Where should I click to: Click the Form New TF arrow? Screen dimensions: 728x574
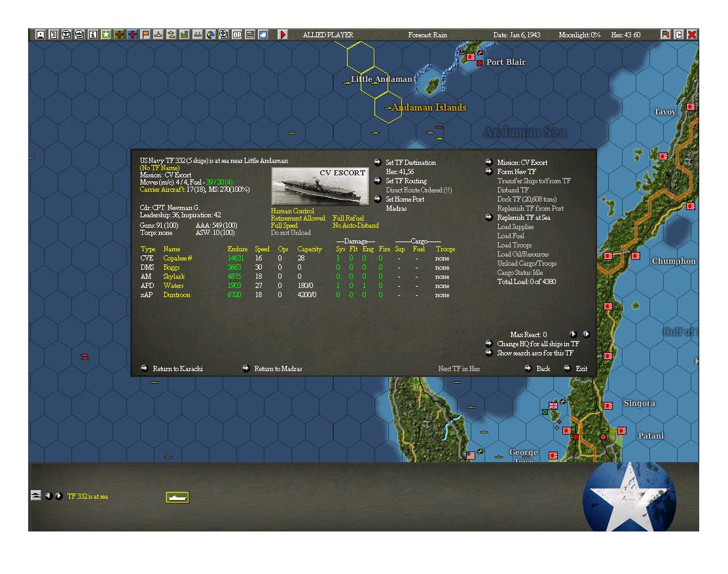coord(489,171)
